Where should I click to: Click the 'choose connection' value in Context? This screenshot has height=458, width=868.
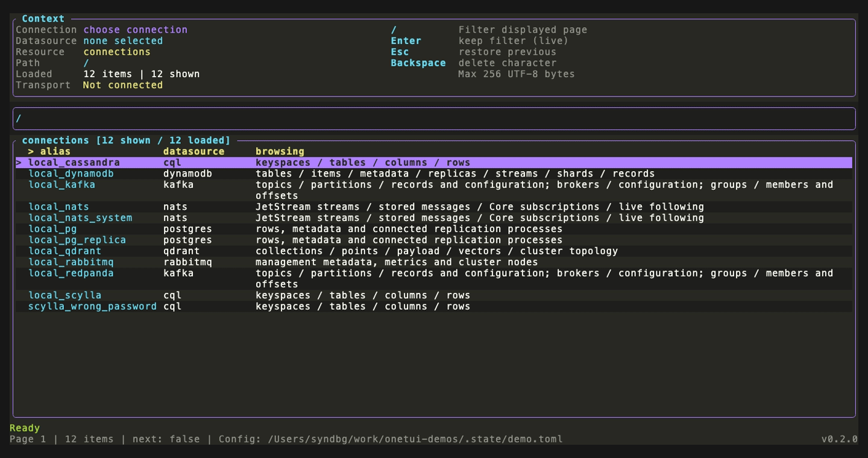[x=135, y=30]
